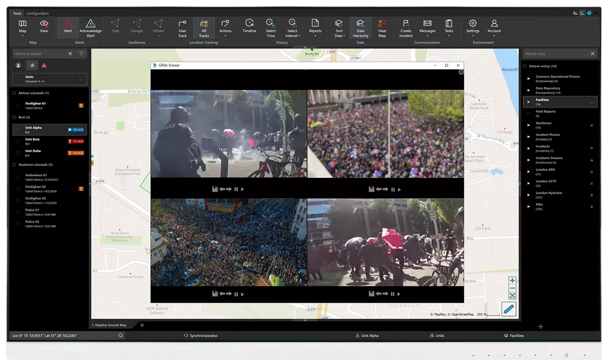This screenshot has height=364, width=609.
Task: Open the Messages dropdown
Action: [427, 28]
